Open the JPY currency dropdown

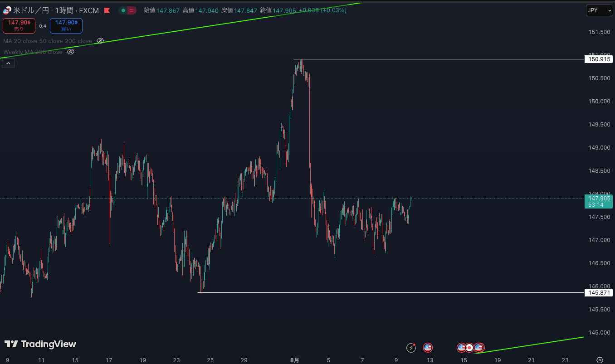click(x=599, y=10)
